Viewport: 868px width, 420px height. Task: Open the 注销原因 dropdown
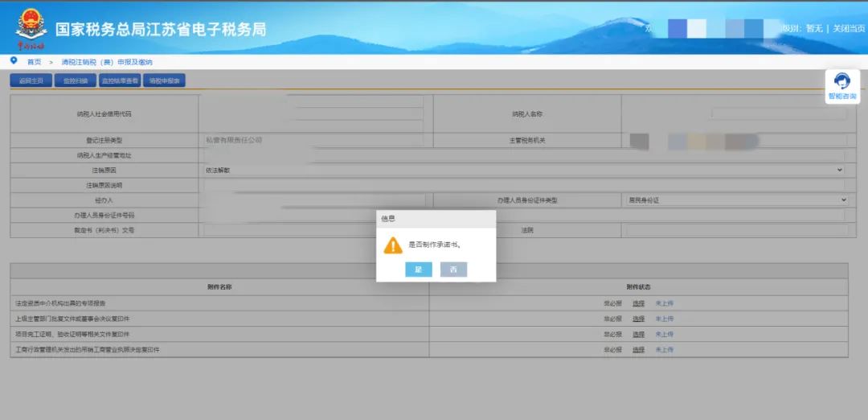click(x=523, y=171)
